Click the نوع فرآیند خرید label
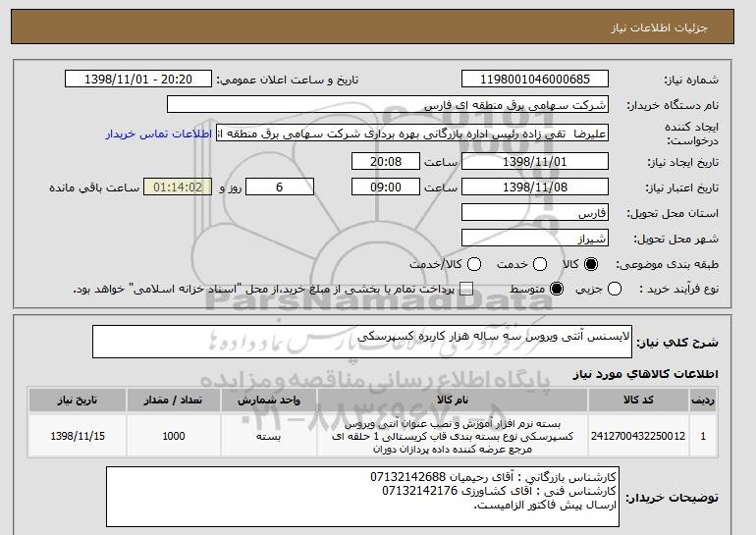 pos(678,290)
